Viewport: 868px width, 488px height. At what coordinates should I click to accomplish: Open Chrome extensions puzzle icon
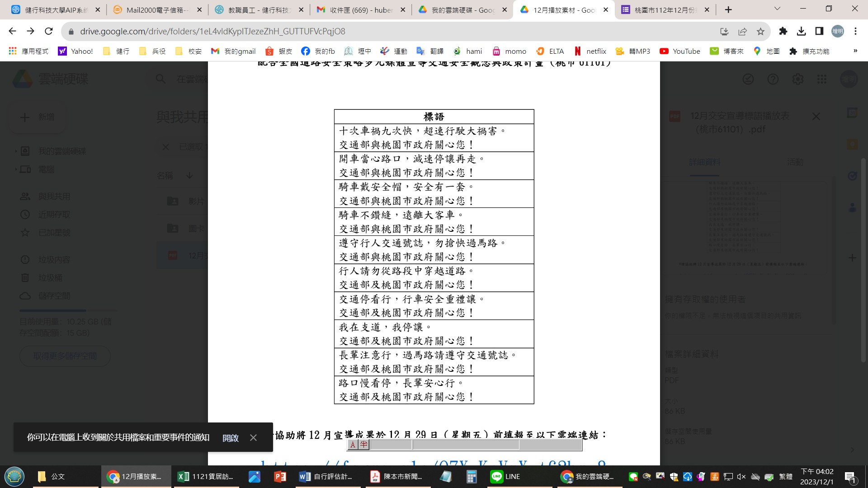point(783,31)
